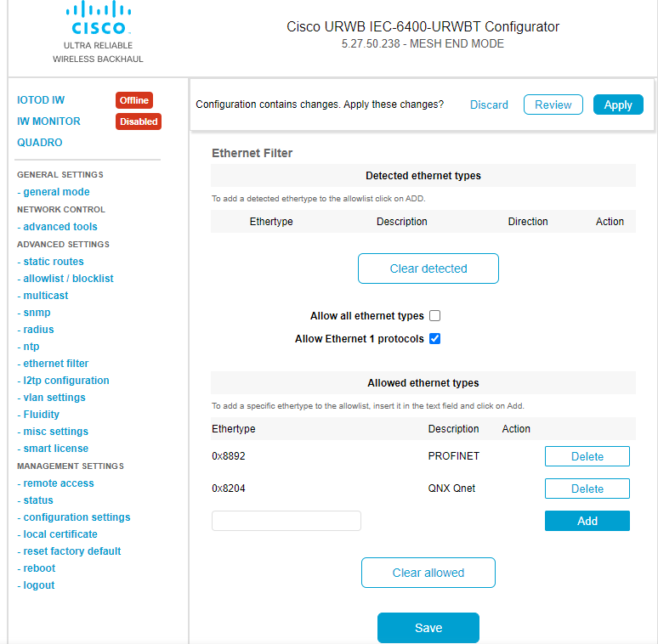Apply the configuration changes

pyautogui.click(x=618, y=105)
